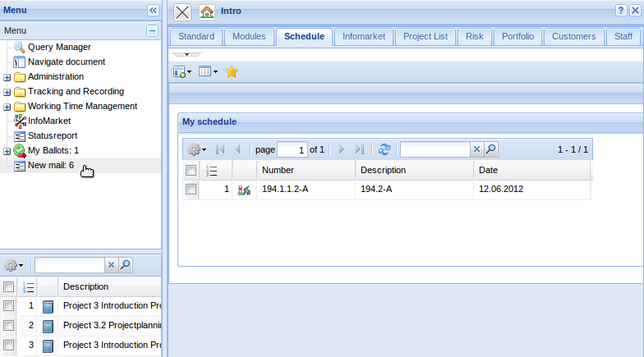This screenshot has height=357, width=644.
Task: Clear the bottom-left list search field
Action: tap(111, 265)
